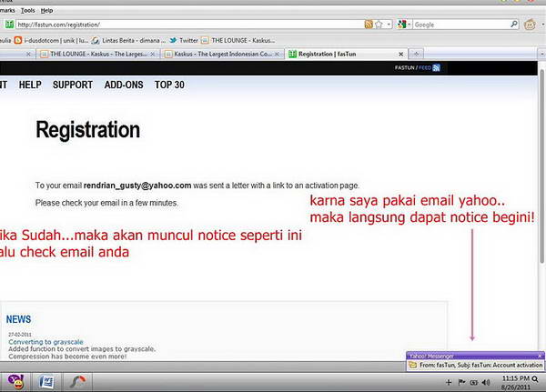546x392 pixels.
Task: Close THE LOUNGE - Kaskus tab
Action: 153,55
